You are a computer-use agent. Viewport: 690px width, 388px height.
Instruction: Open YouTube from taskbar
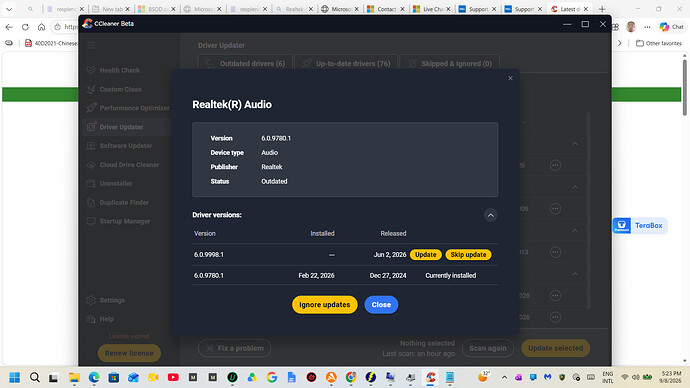tap(173, 377)
